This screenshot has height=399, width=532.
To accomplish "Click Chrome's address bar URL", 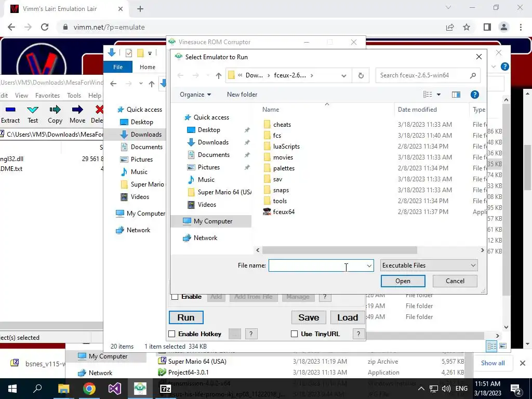I will click(x=109, y=27).
